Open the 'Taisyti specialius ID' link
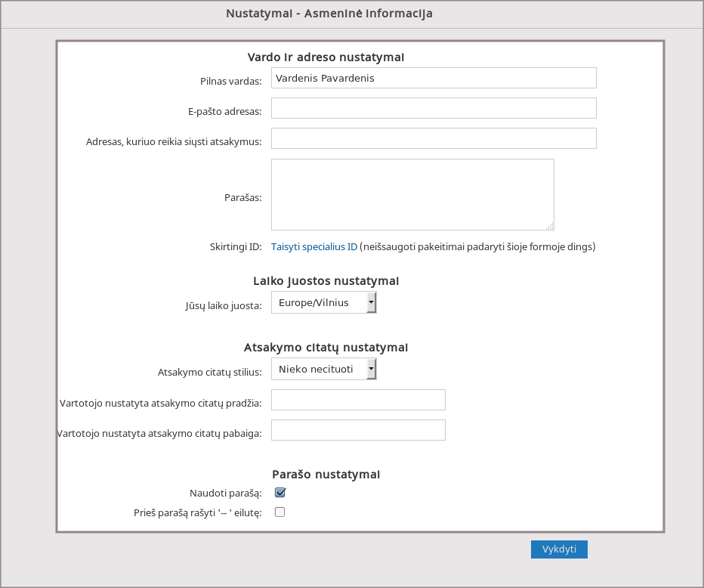This screenshot has height=588, width=704. click(x=314, y=247)
